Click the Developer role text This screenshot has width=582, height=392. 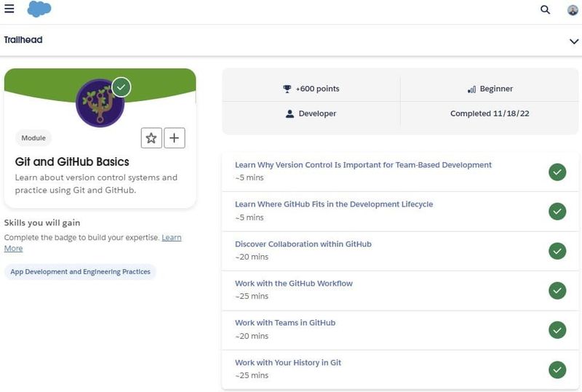[x=317, y=113]
